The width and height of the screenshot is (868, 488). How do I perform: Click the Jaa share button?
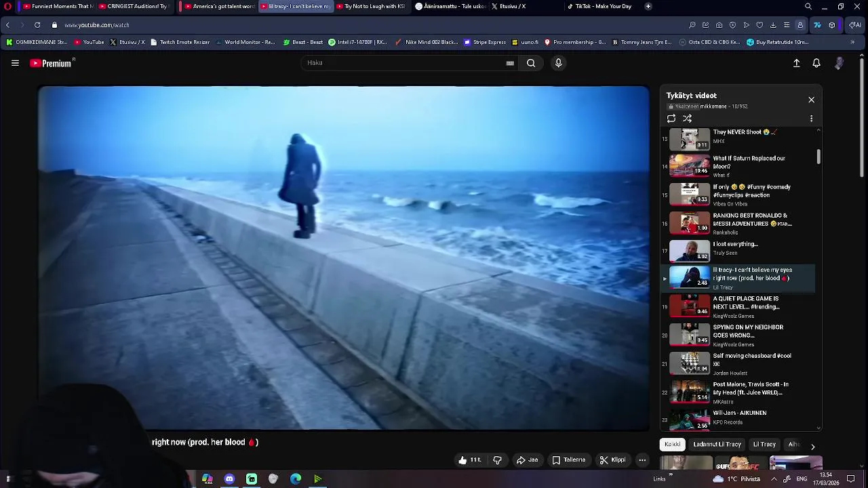[x=527, y=460]
